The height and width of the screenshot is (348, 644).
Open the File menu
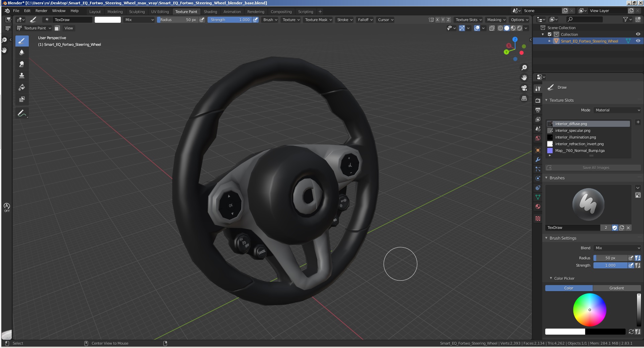click(16, 11)
